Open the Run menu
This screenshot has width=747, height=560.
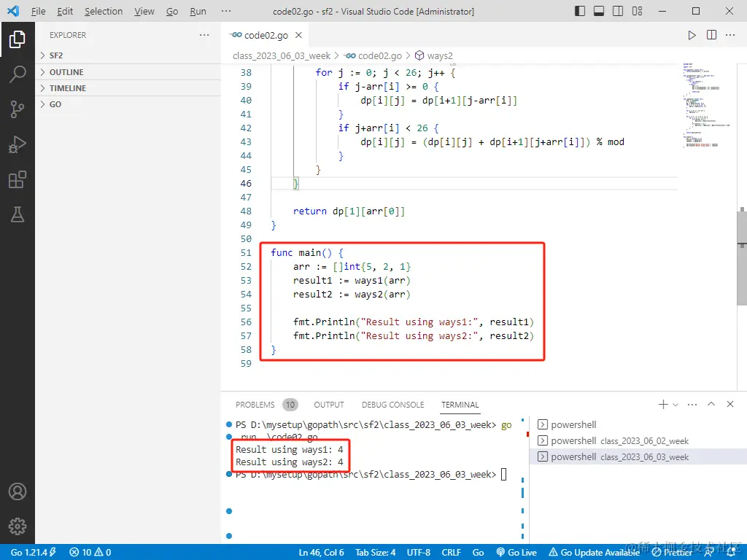[198, 11]
